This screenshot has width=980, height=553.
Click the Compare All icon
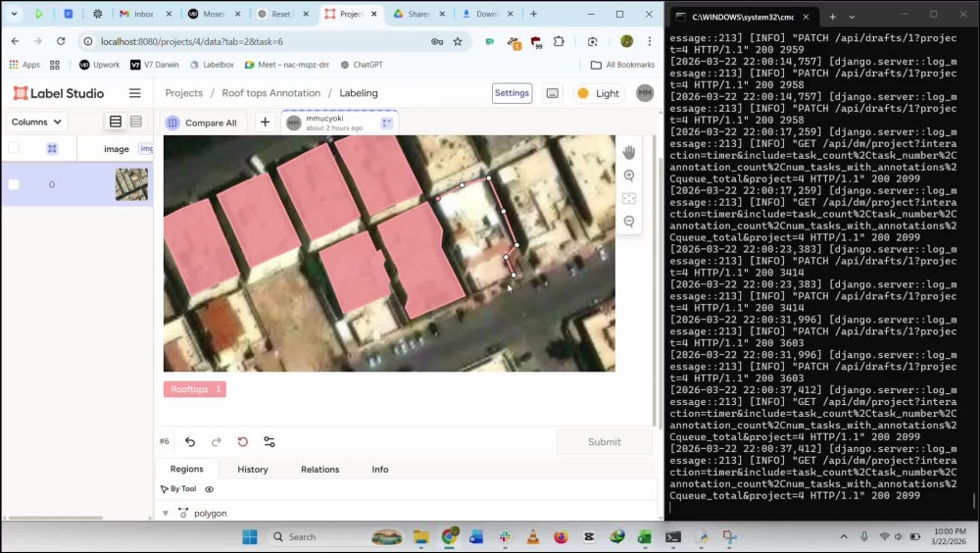click(172, 123)
